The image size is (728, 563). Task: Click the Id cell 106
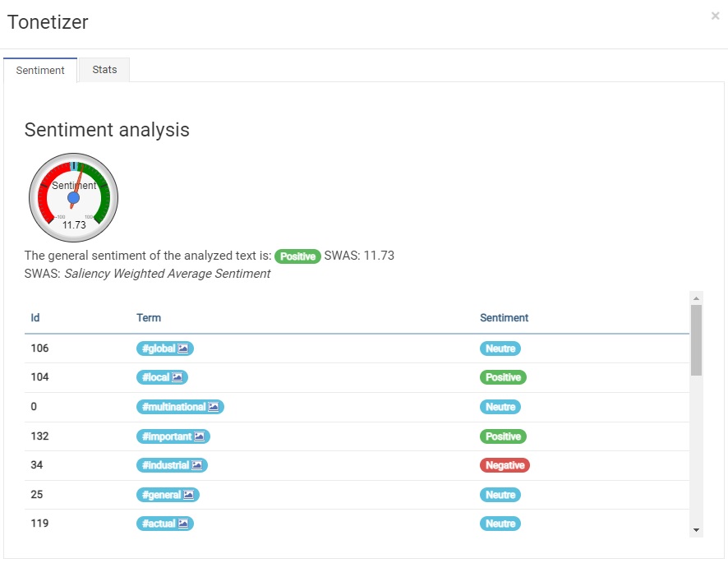point(40,348)
